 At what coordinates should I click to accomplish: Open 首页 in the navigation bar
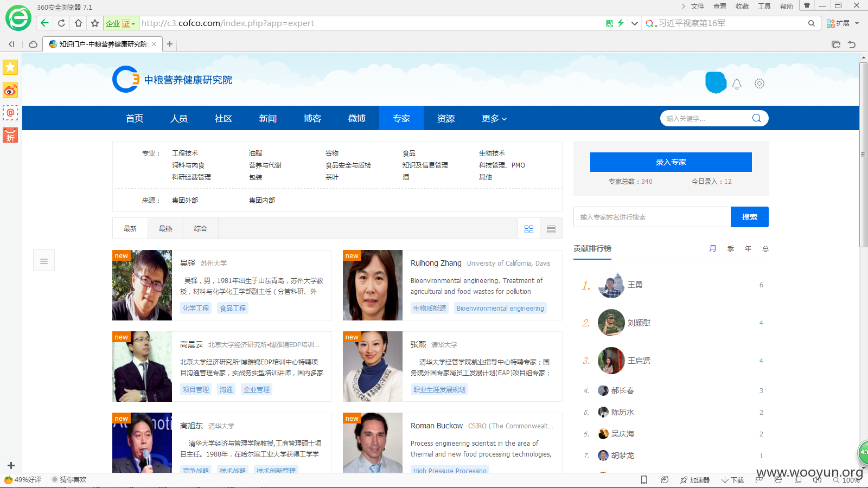(135, 118)
